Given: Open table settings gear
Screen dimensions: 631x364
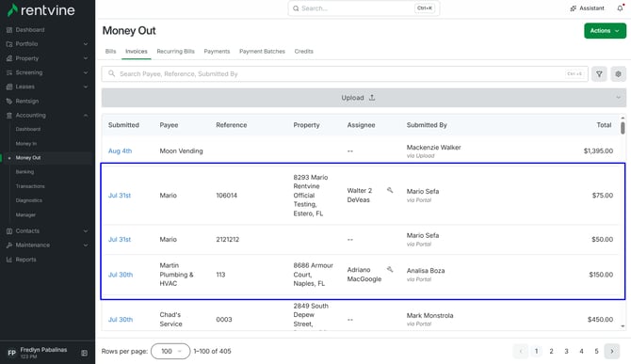Looking at the screenshot, I should (618, 74).
